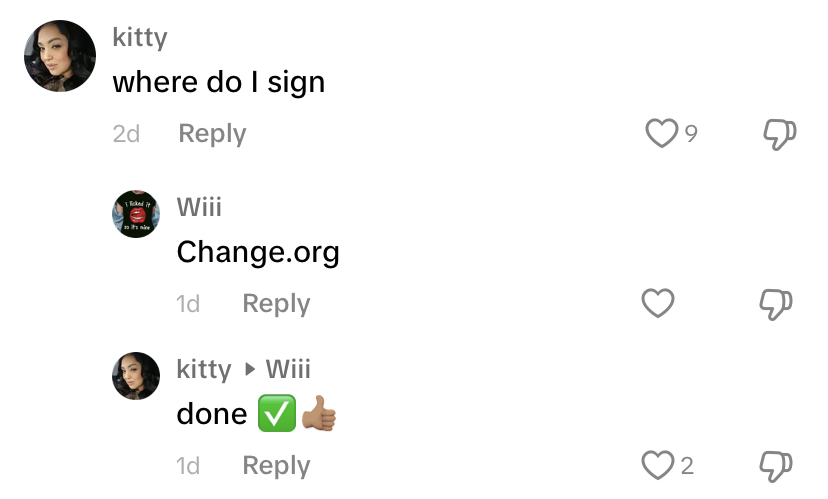828x499 pixels.
Task: Like kitty's "where do I sign" comment
Action: 661,134
